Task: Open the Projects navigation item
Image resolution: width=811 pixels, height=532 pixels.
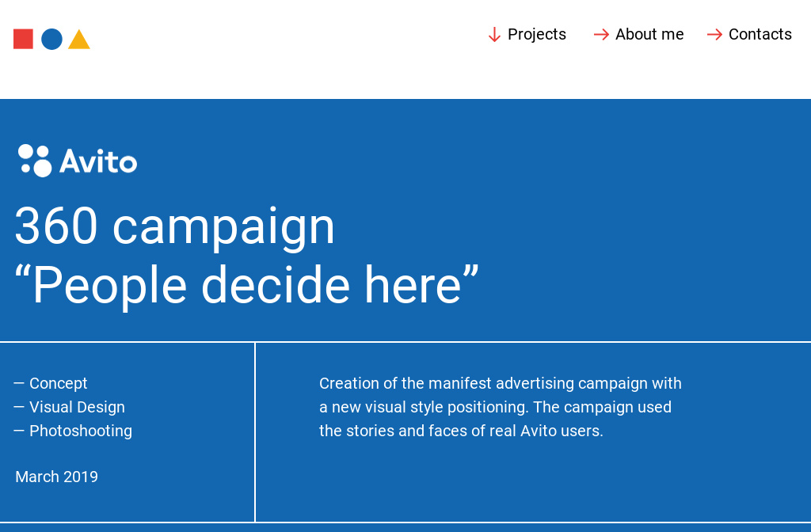Action: [x=537, y=35]
